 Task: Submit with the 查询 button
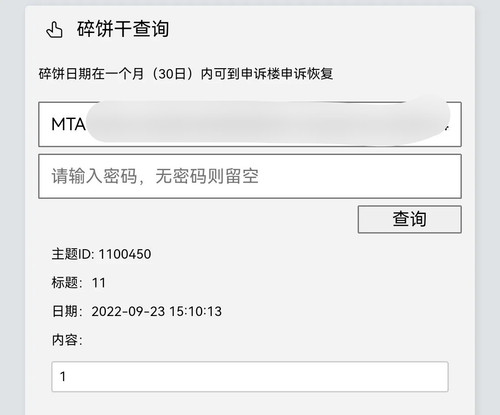410,219
